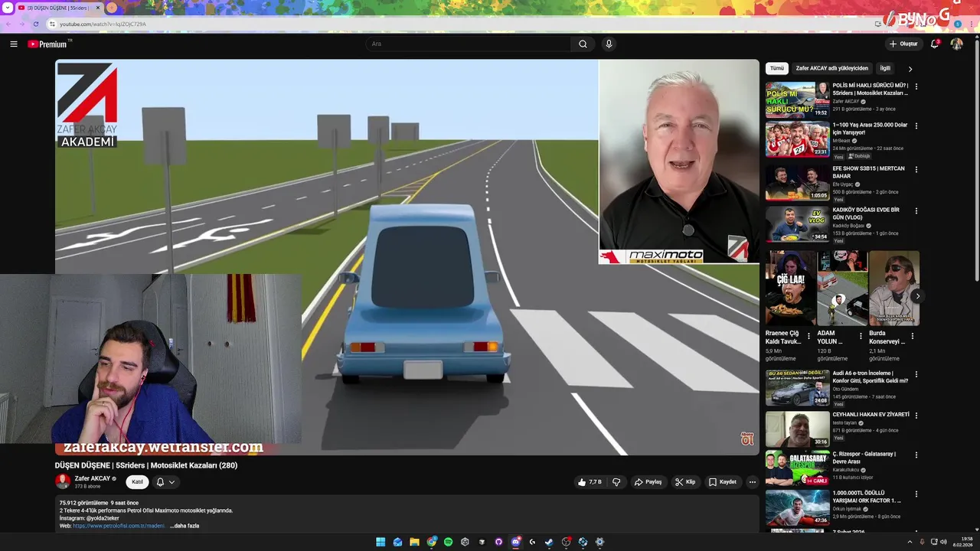Open petrolofisi.com.tr link in description
This screenshot has height=551, width=980.
(119, 526)
